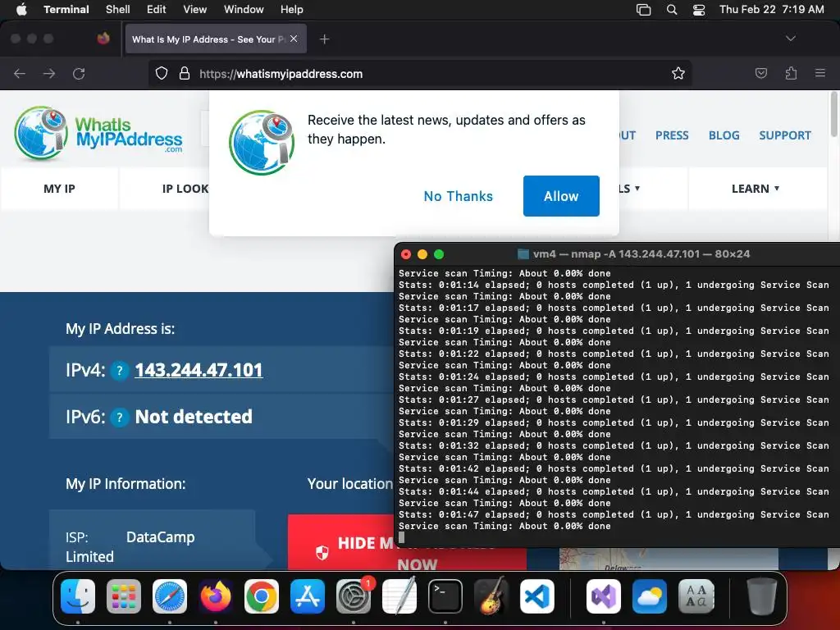Image resolution: width=840 pixels, height=630 pixels.
Task: Bookmark this page with the star
Action: (678, 73)
